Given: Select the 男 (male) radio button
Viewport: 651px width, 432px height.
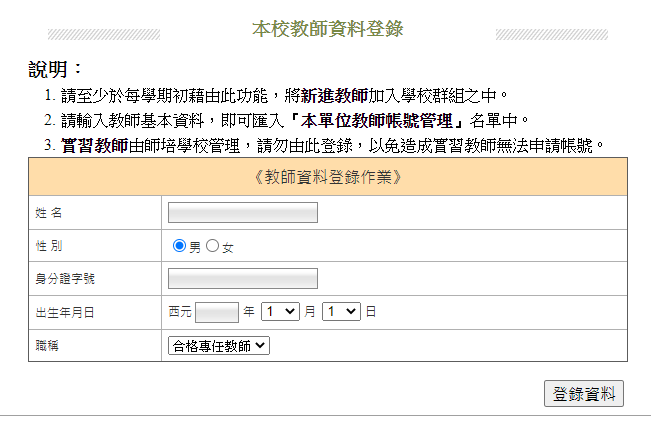Looking at the screenshot, I should coord(179,246).
